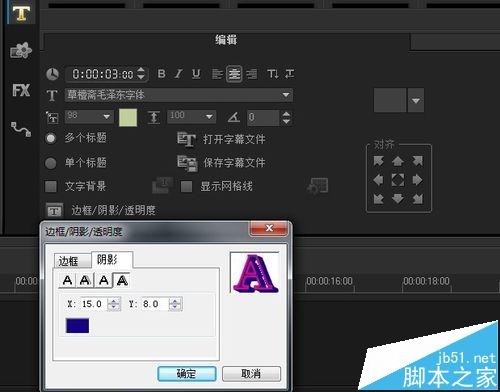Select the no shadow style
The height and width of the screenshot is (392, 500).
click(x=67, y=280)
